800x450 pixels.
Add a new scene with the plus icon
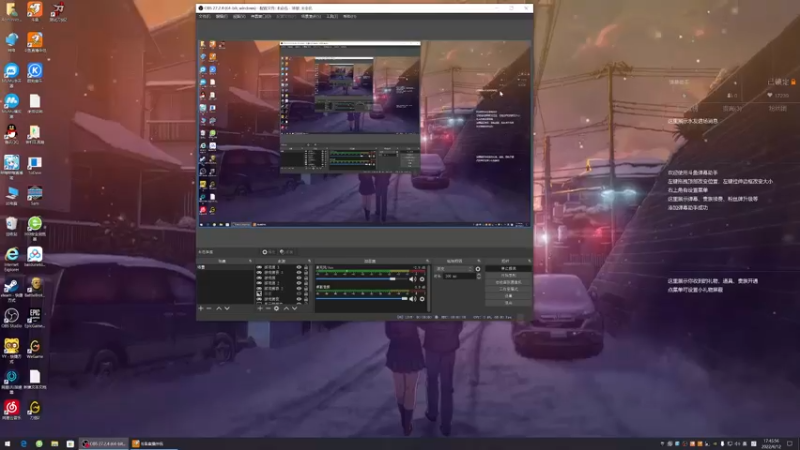pyautogui.click(x=201, y=308)
